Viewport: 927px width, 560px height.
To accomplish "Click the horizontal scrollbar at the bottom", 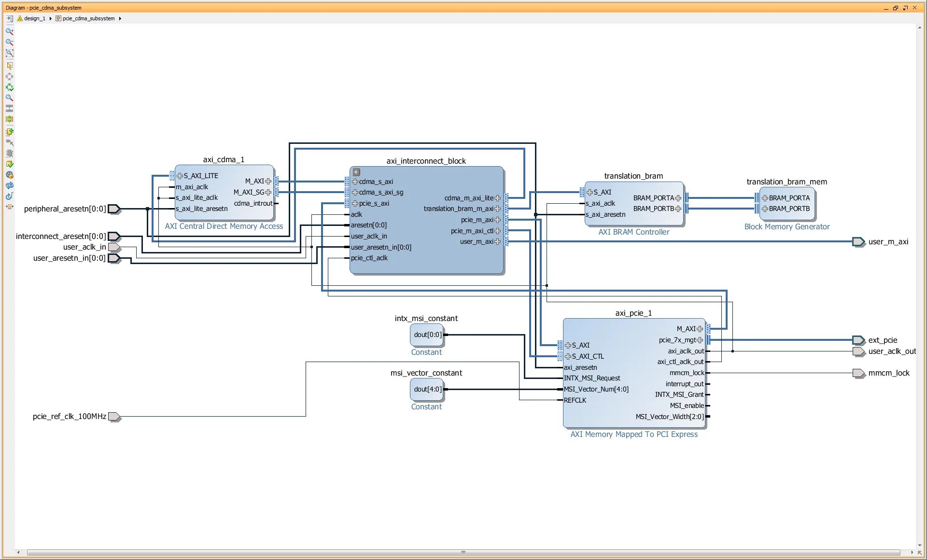I will pos(463,552).
